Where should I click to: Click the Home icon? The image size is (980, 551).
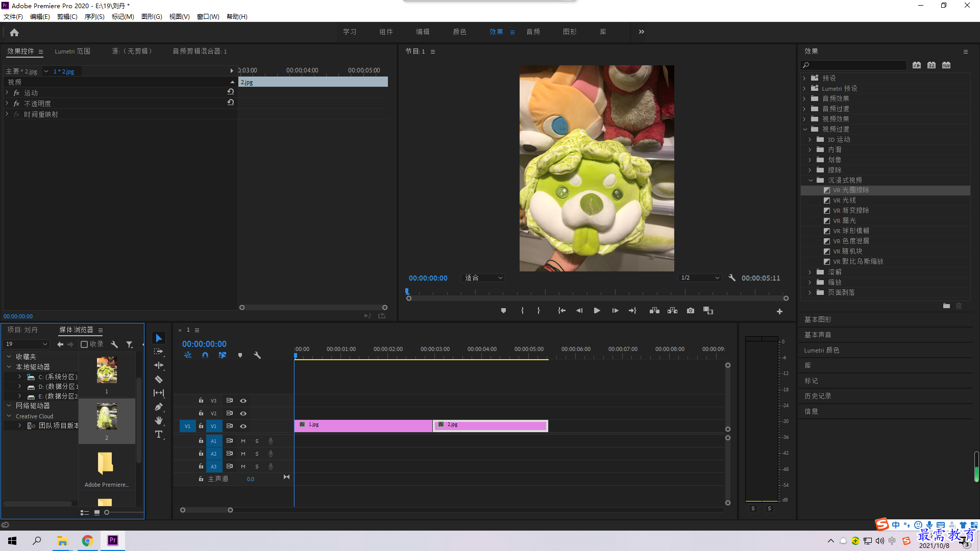(14, 32)
